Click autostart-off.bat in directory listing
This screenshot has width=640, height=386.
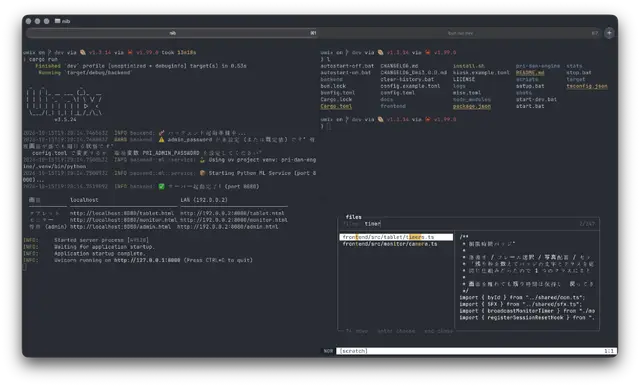coord(347,66)
